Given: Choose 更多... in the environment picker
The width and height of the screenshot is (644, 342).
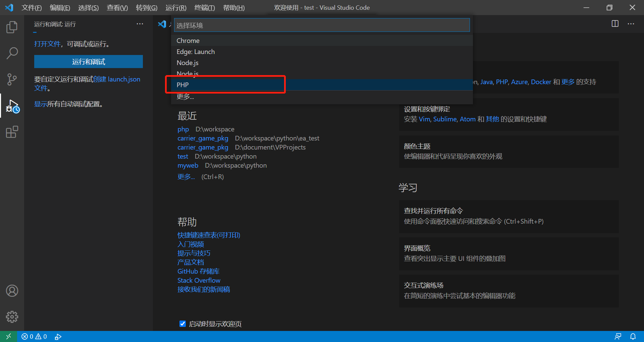Looking at the screenshot, I should coord(322,97).
